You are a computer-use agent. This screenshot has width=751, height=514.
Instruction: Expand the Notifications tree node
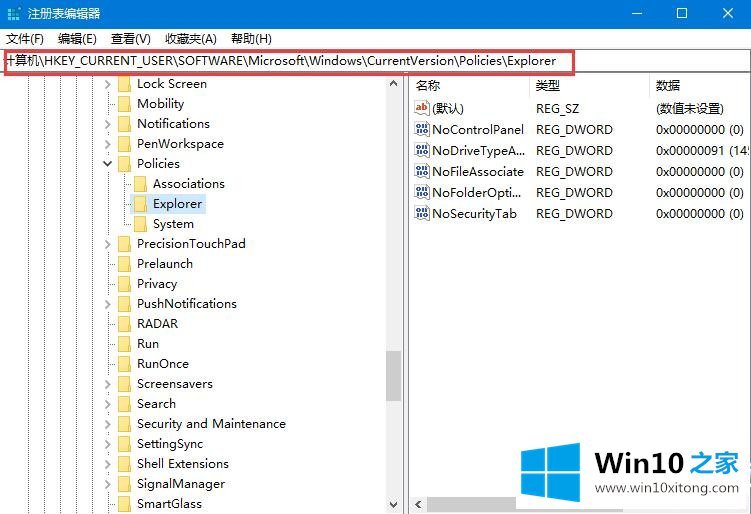(108, 124)
